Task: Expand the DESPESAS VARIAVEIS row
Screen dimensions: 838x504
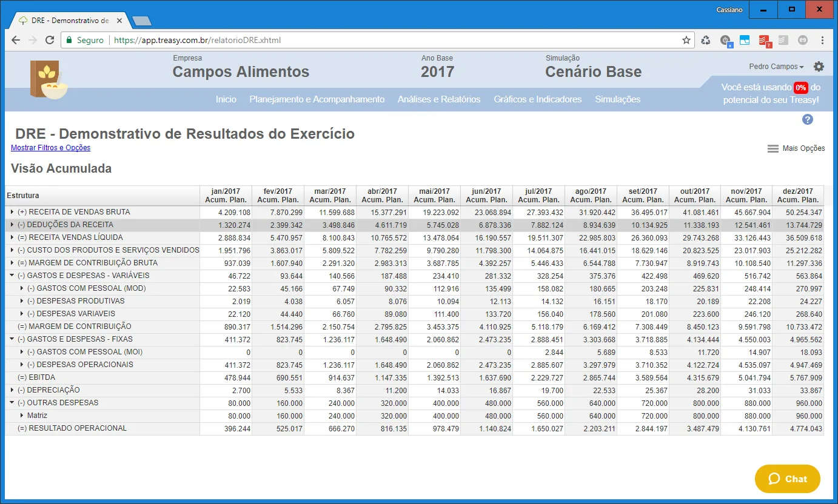Action: [x=22, y=314]
